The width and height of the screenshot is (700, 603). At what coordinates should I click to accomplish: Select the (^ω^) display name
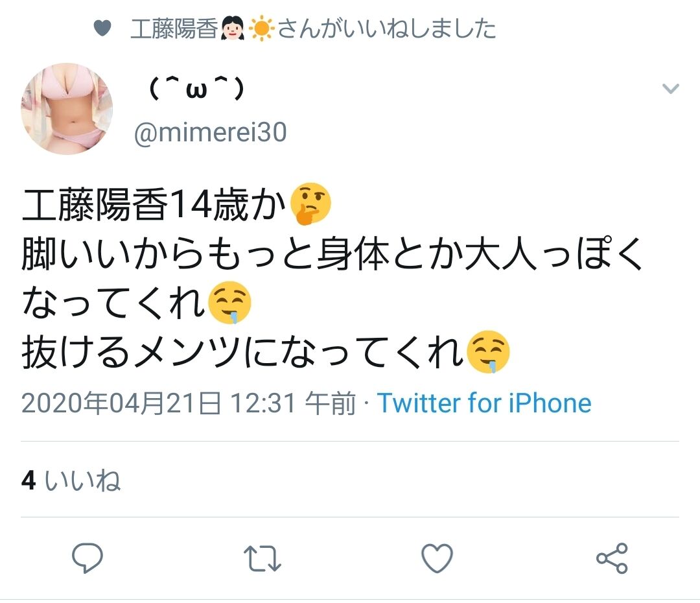196,88
